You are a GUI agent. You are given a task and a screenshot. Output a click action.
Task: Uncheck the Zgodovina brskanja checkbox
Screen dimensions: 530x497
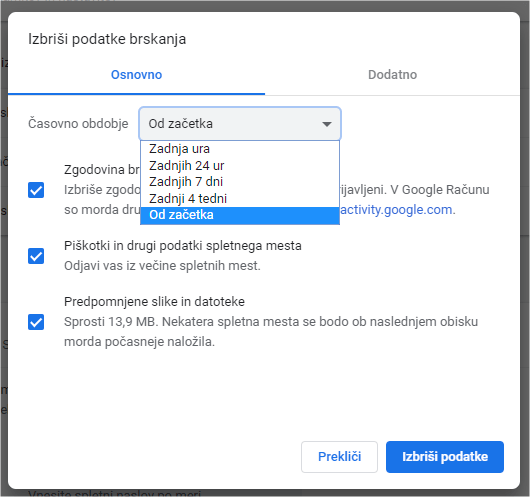(x=36, y=190)
